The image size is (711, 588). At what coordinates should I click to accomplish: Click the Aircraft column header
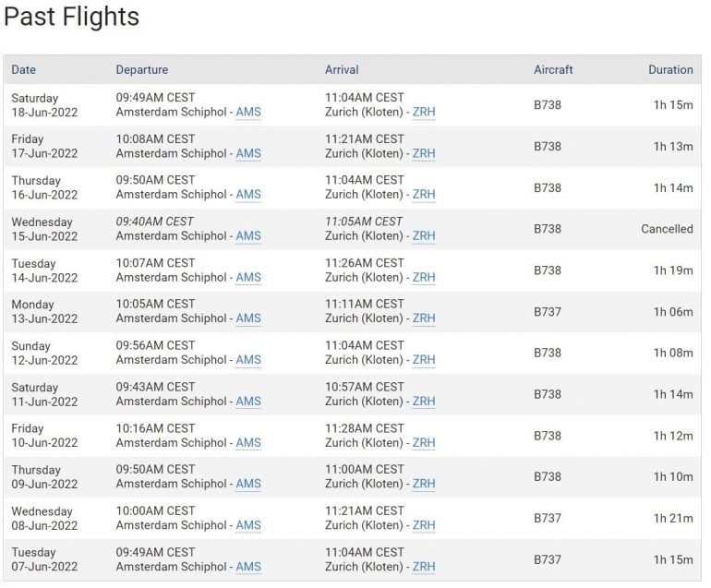coord(553,70)
